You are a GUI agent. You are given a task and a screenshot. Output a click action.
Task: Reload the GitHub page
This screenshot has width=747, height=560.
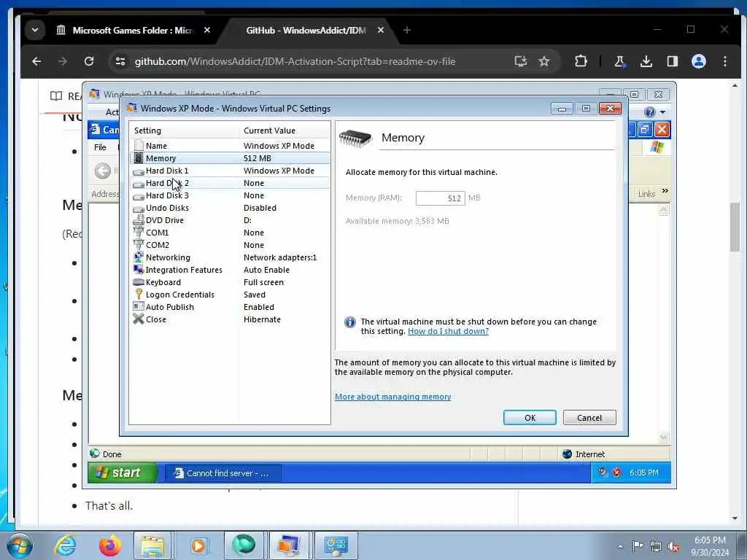coord(88,61)
